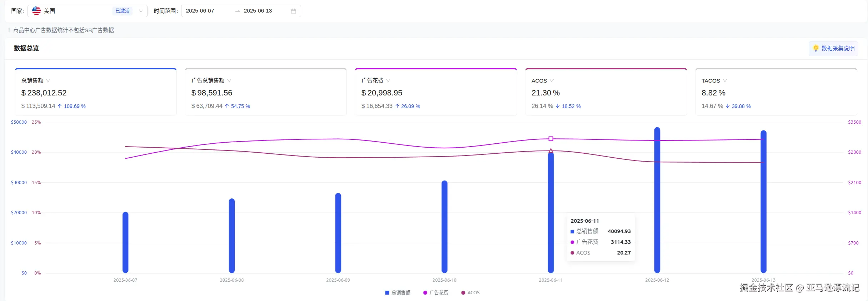Toggle ACOS series in chart legend
Image resolution: width=868 pixels, height=301 pixels.
coord(470,292)
